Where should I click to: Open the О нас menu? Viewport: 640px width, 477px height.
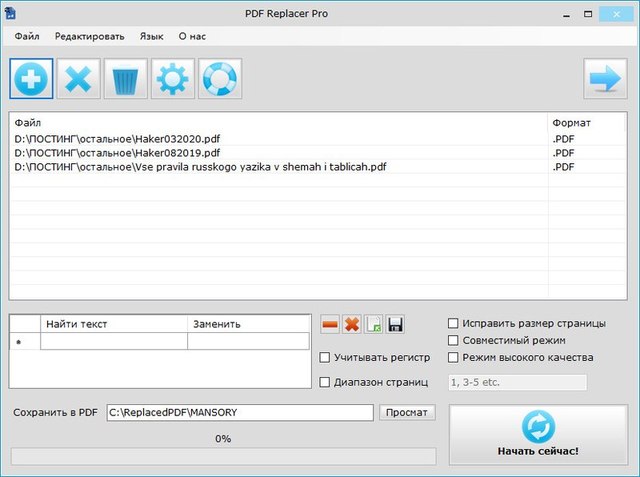click(x=192, y=36)
